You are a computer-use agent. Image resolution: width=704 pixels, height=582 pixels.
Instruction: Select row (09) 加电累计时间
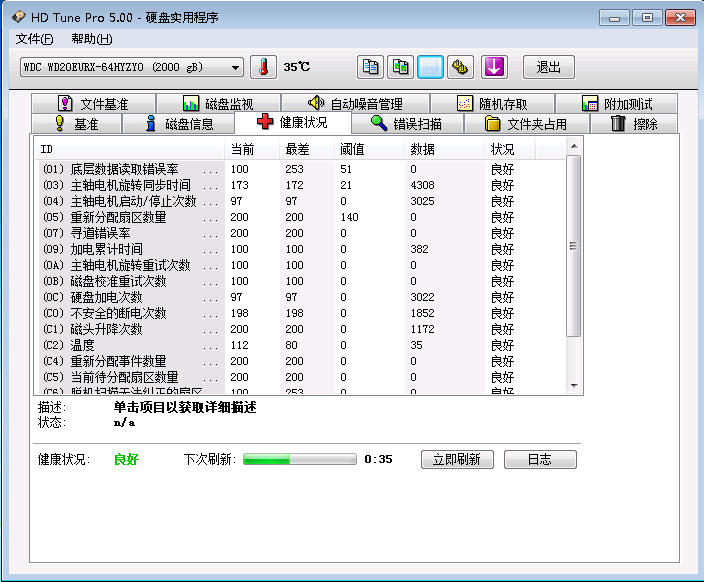[x=300, y=249]
